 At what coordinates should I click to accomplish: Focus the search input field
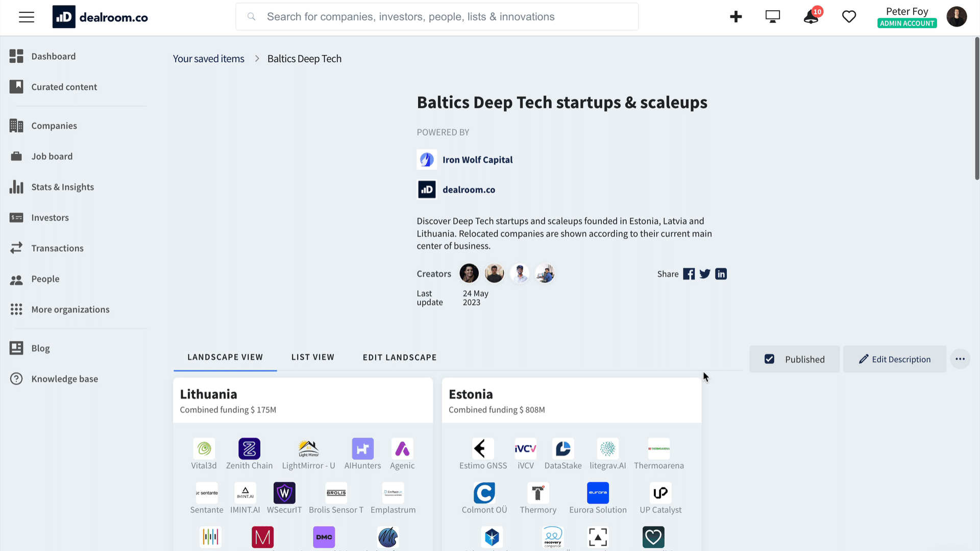click(437, 17)
